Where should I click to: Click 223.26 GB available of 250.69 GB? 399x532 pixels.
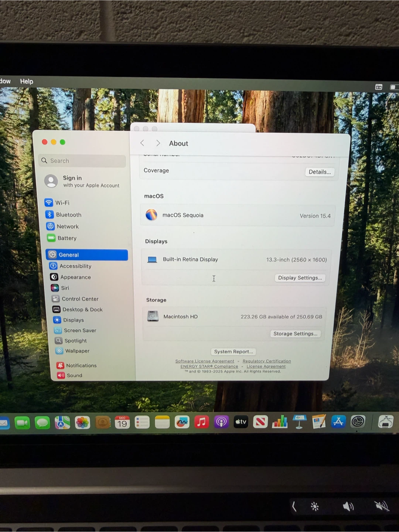[282, 317]
